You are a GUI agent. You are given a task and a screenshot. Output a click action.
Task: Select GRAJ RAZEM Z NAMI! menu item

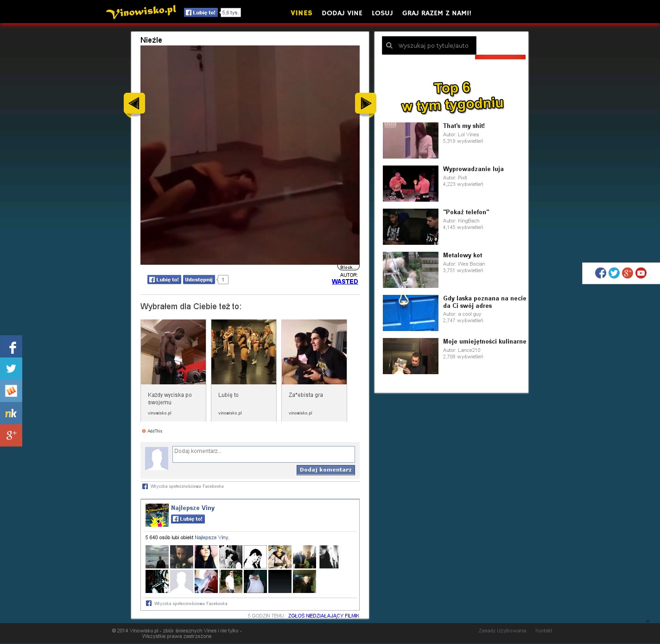point(437,13)
